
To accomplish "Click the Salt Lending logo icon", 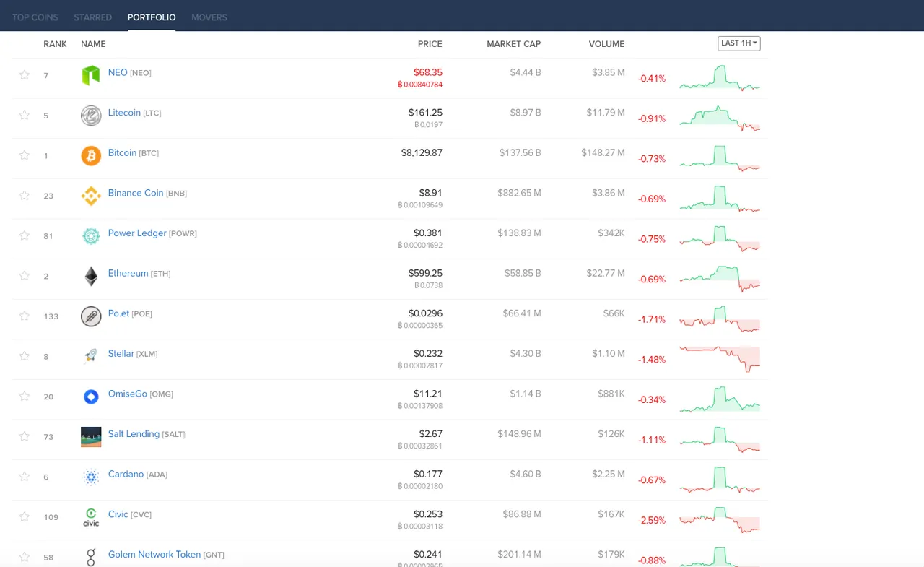I will coord(91,437).
